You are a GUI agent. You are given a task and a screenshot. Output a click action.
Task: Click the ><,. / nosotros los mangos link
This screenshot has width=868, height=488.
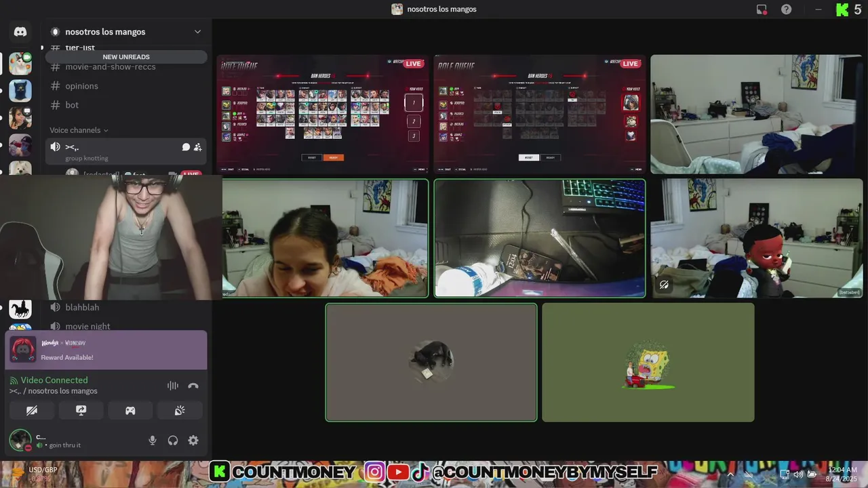(54, 391)
